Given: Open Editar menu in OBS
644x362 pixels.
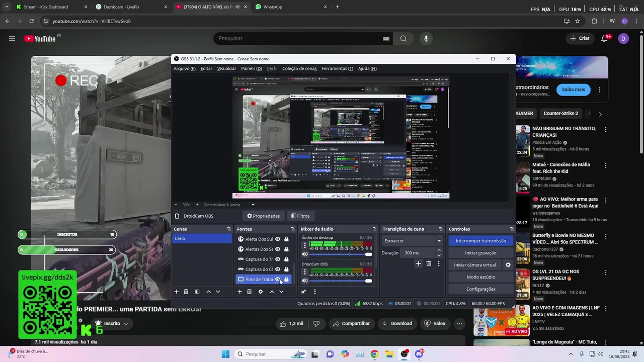Looking at the screenshot, I should pos(206,69).
